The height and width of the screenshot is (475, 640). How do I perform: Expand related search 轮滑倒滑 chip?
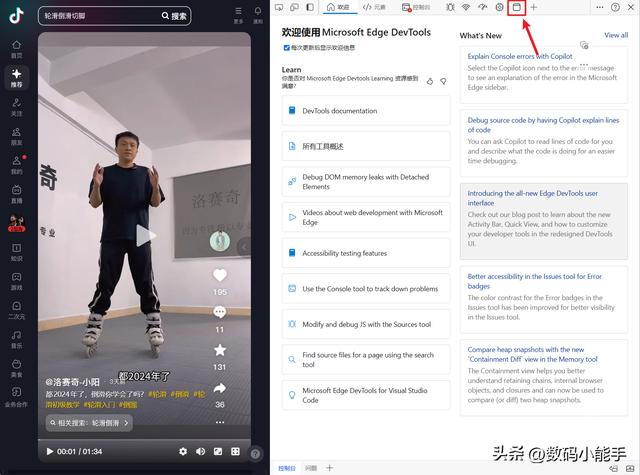tap(89, 423)
